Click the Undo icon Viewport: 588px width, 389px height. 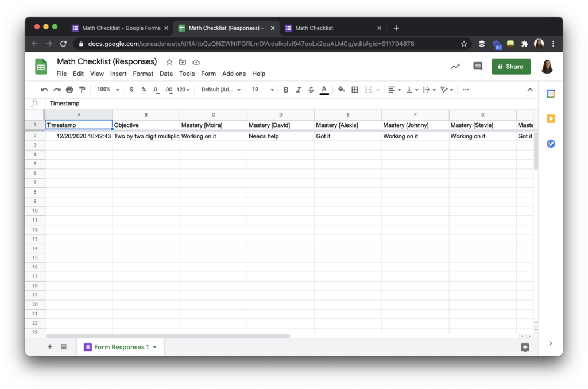[45, 90]
